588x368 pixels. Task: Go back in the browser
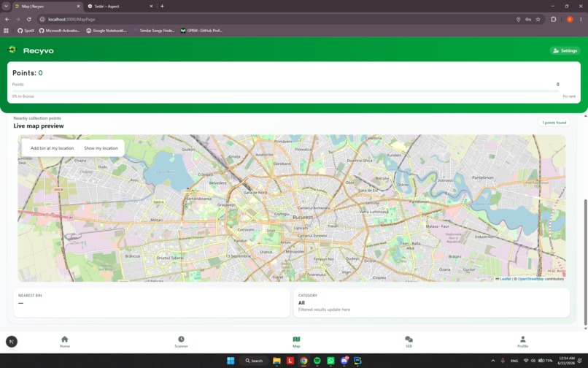(x=7, y=19)
